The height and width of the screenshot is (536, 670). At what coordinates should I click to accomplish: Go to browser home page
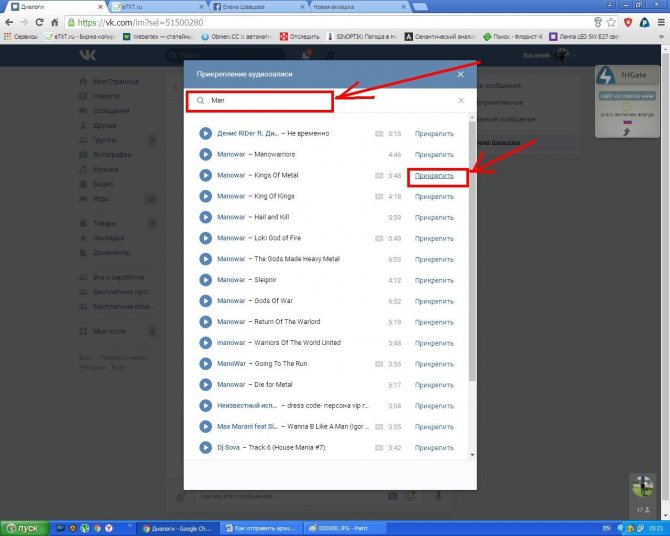(55, 23)
